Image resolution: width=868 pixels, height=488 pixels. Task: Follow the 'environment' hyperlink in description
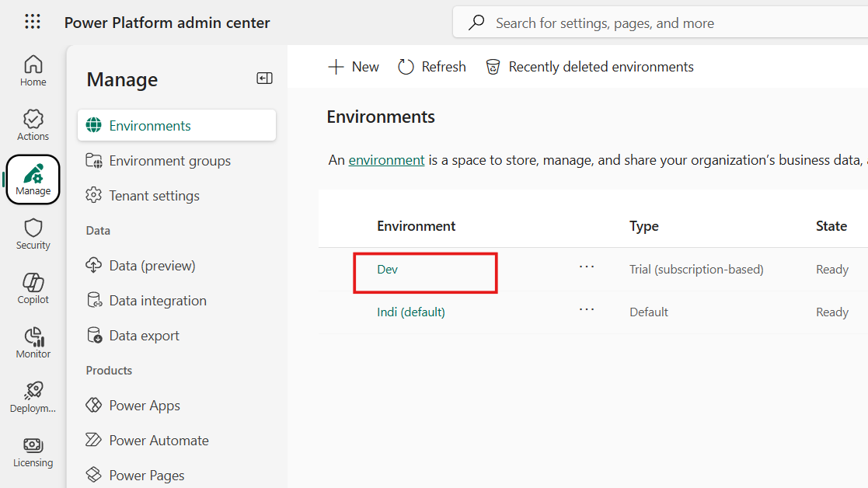(386, 160)
